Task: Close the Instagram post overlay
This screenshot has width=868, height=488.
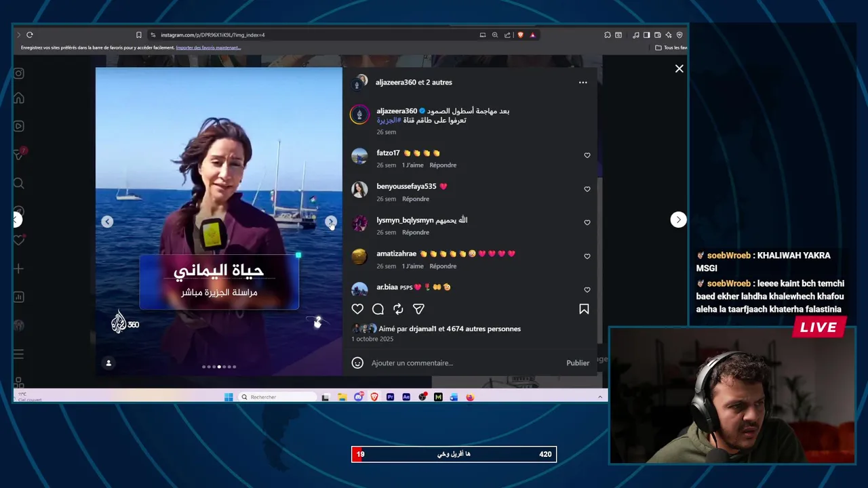Action: point(679,68)
